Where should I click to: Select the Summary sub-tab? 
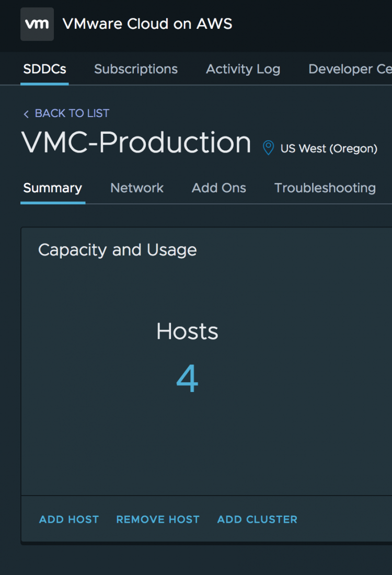(x=53, y=188)
